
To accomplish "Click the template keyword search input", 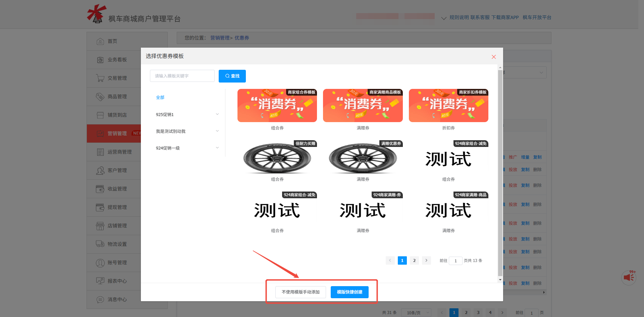I will [x=182, y=76].
